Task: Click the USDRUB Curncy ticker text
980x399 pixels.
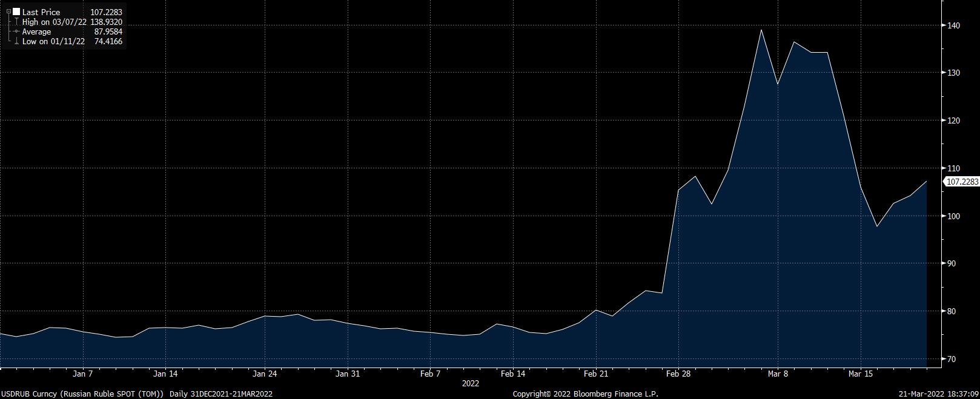Action: [x=29, y=394]
